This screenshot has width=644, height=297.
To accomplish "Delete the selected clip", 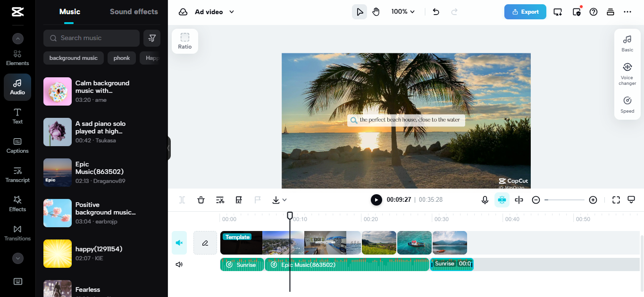I will [x=201, y=200].
